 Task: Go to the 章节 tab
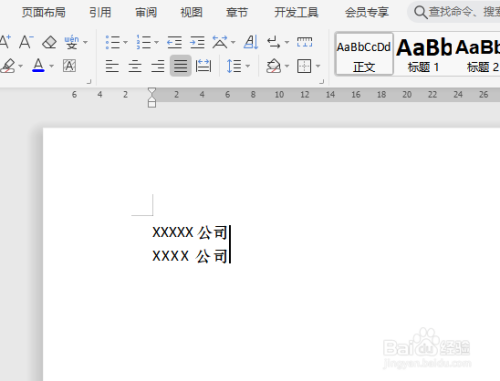237,12
